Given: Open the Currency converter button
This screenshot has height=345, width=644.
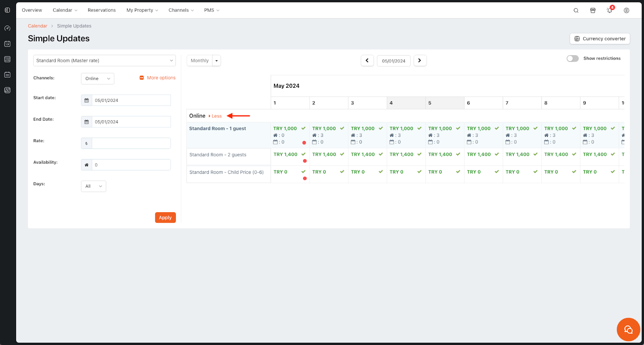Looking at the screenshot, I should (x=600, y=39).
